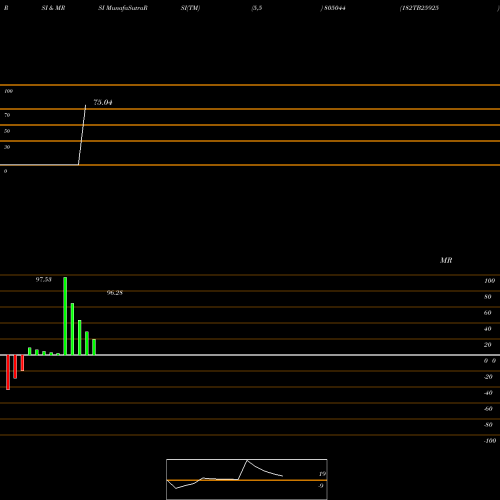Click the 75.04 RSI value label

click(103, 102)
